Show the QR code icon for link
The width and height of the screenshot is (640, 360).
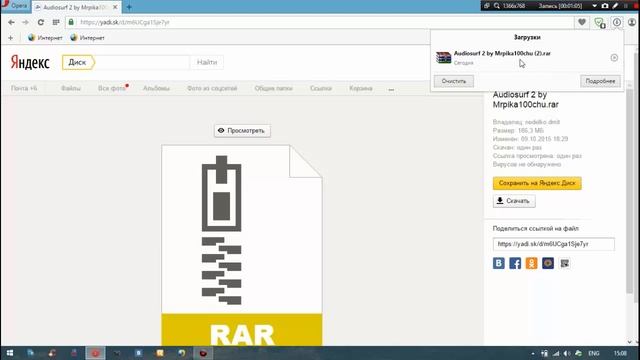pos(564,264)
